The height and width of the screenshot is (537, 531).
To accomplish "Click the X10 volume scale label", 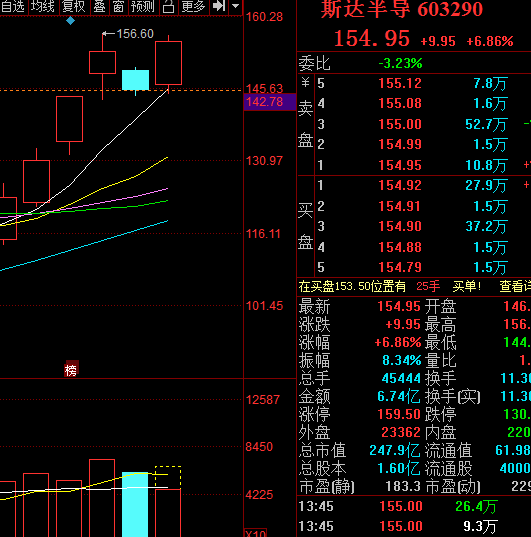I will [x=256, y=533].
